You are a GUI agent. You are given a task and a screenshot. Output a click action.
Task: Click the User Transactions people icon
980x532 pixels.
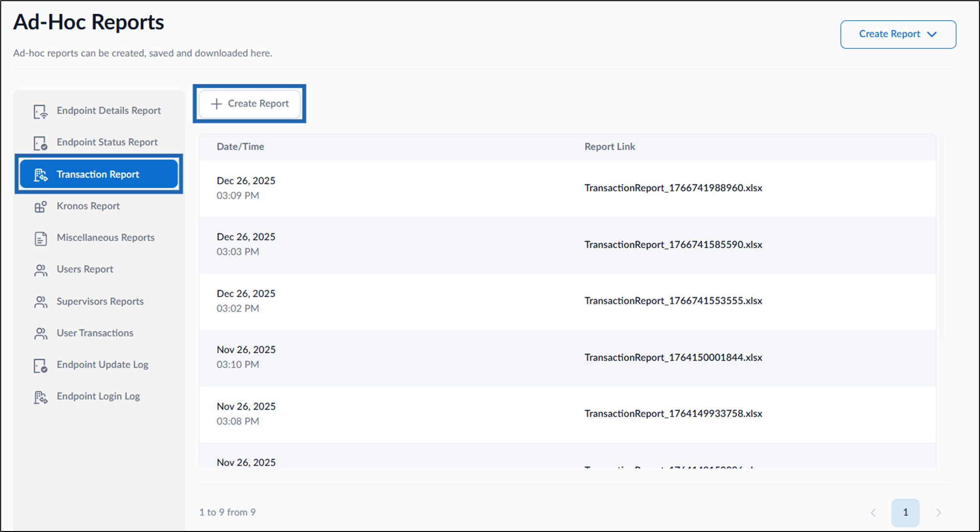click(41, 333)
